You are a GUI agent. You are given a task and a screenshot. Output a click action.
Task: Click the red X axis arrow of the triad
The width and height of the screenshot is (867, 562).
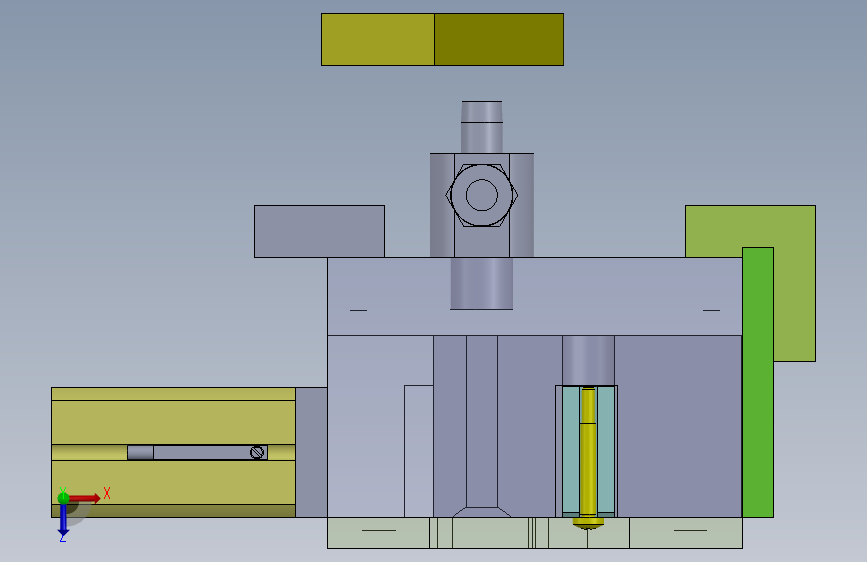tap(86, 498)
